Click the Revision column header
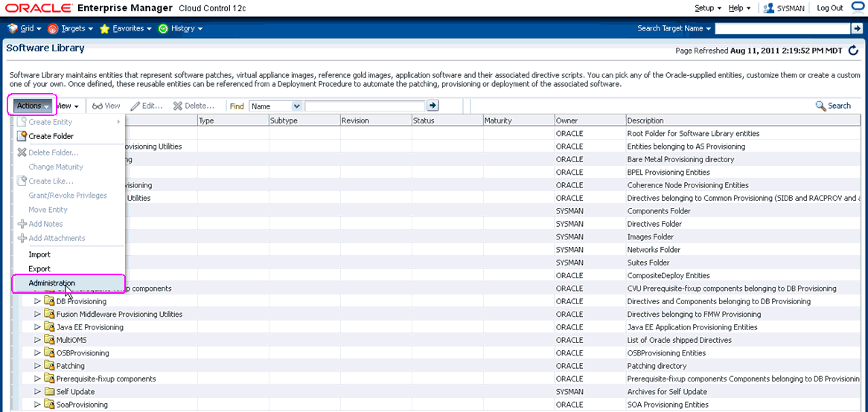The image size is (868, 412). pos(376,120)
